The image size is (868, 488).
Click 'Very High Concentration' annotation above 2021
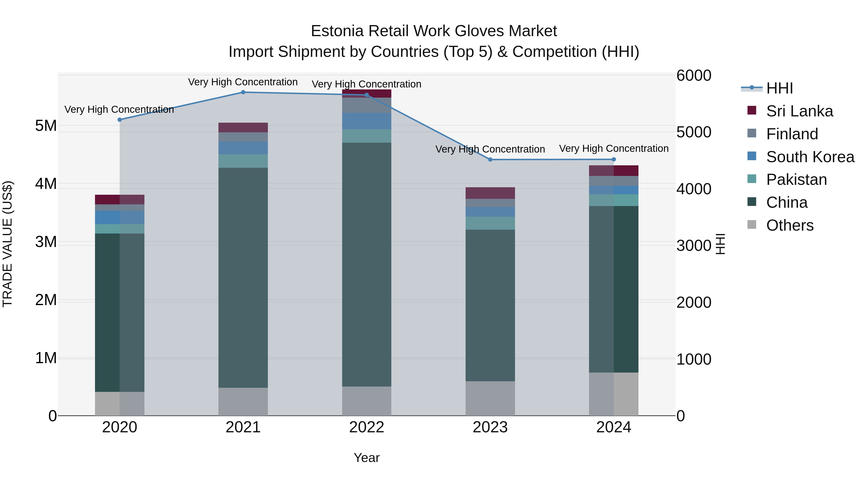pyautogui.click(x=243, y=82)
